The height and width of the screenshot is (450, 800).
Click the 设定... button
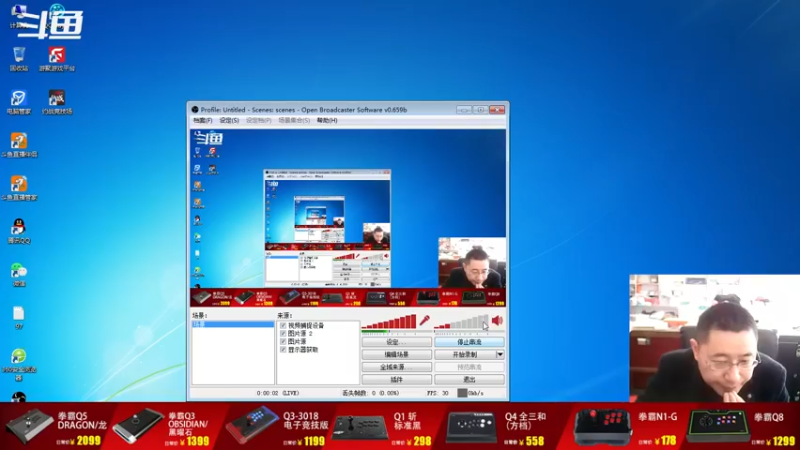[x=396, y=342]
